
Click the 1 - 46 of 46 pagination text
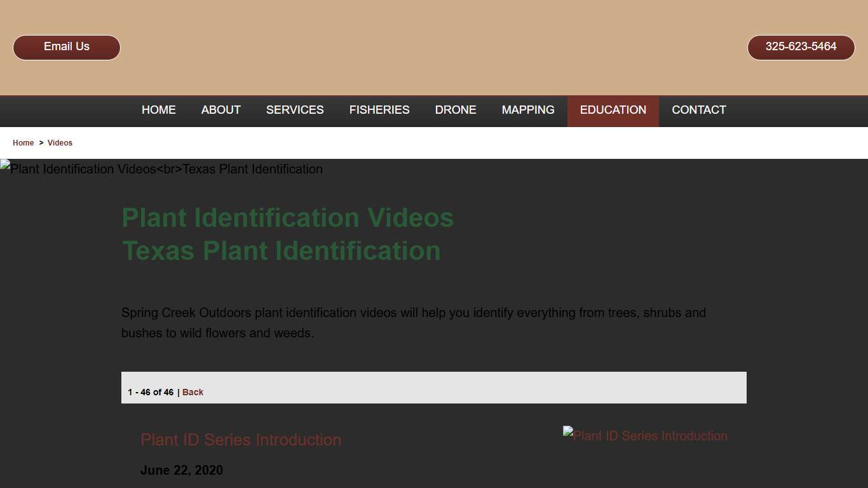click(x=151, y=392)
